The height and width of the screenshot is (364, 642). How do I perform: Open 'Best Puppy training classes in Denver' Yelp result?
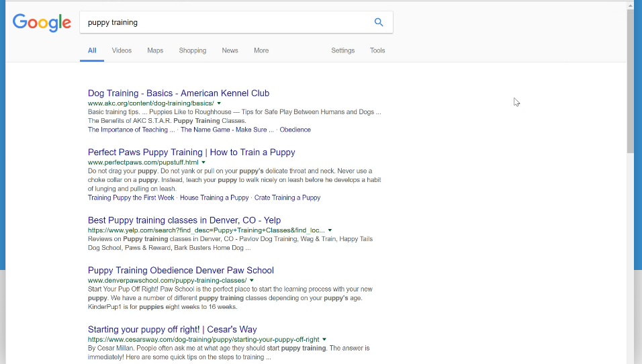tap(184, 220)
